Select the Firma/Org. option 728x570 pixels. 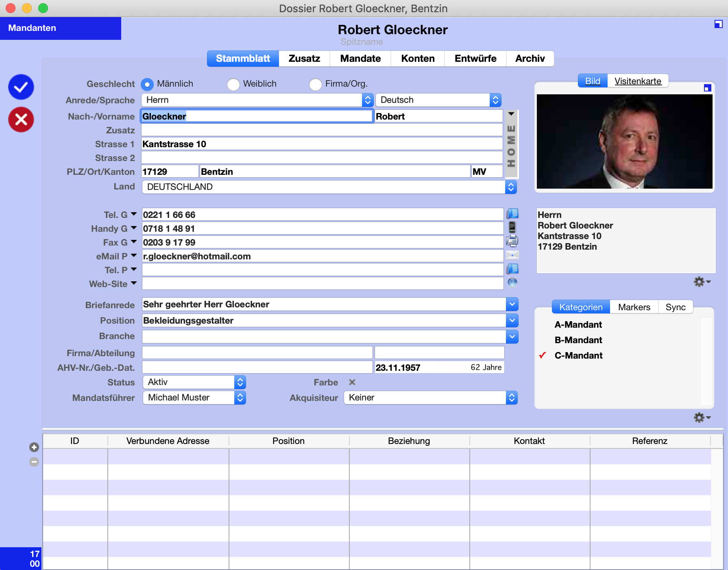(x=315, y=85)
